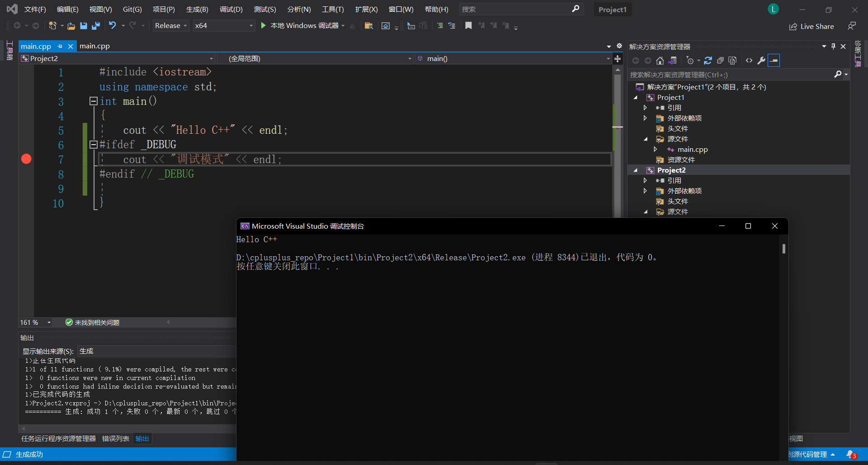
Task: Toggle the breakpoint on line 7
Action: tap(26, 159)
